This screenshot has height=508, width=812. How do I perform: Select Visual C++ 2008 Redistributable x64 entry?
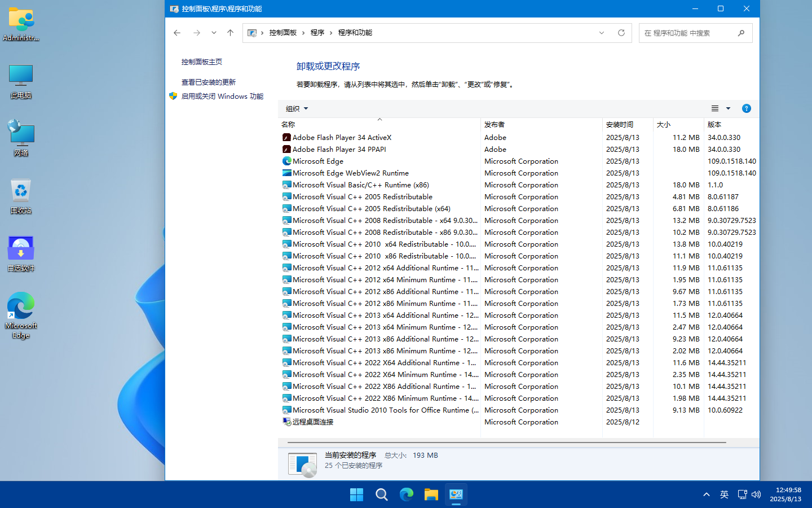pos(519,221)
